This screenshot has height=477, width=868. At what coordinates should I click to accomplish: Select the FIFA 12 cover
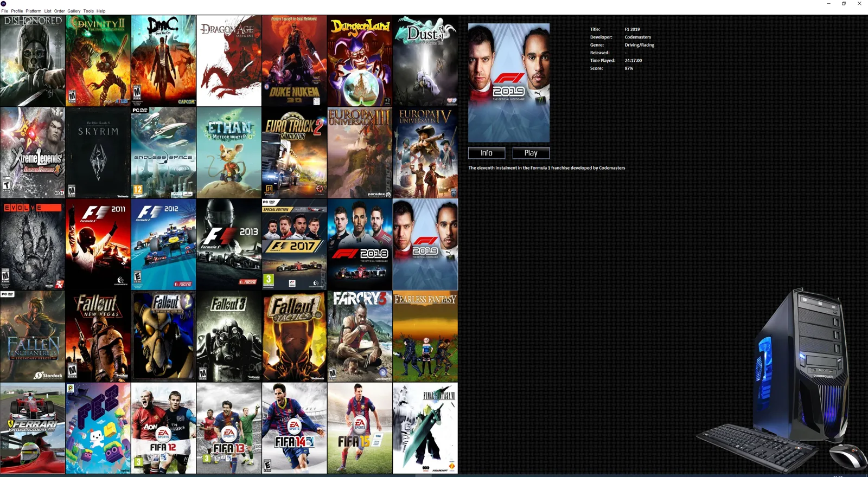[x=163, y=428]
